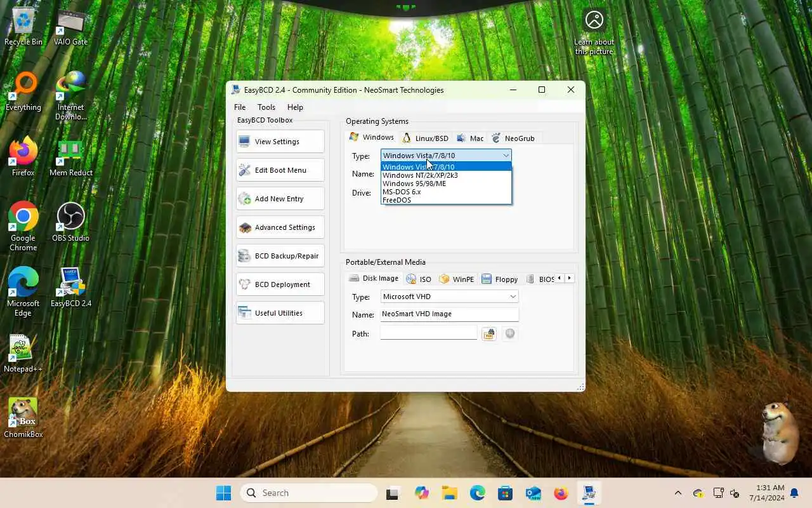Click the browse folder icon next to Path
Image resolution: width=812 pixels, height=508 pixels.
[488, 334]
